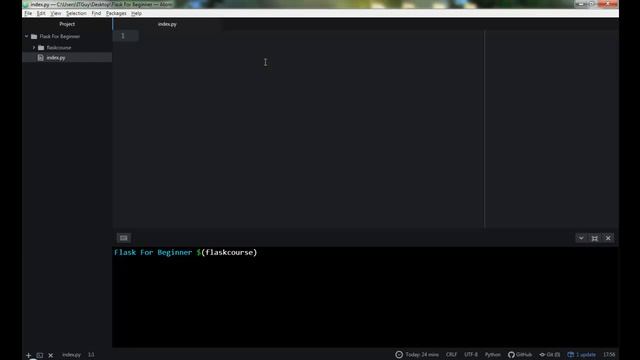Select the index.py editor tab

point(167,24)
